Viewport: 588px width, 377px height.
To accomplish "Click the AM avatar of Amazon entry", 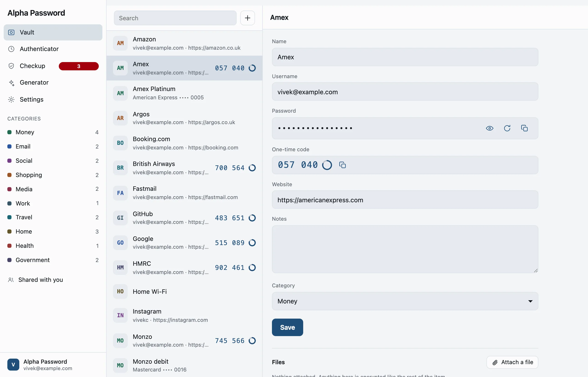I will pos(120,43).
